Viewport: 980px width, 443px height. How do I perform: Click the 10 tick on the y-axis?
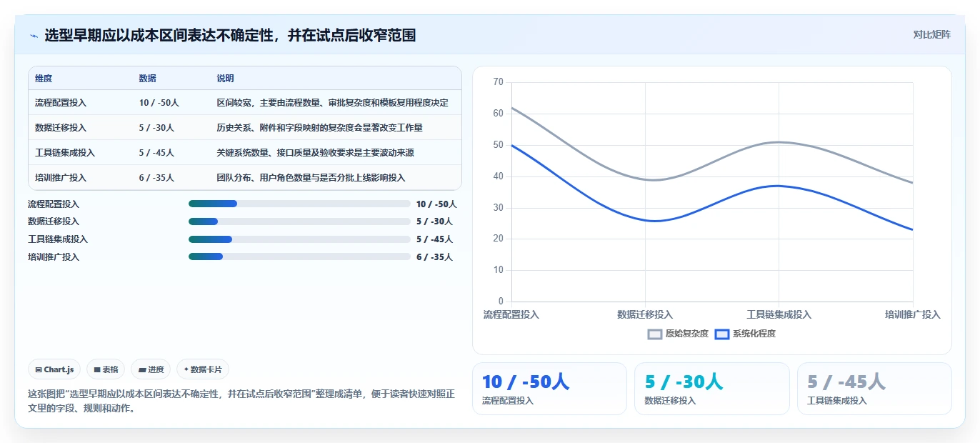click(498, 270)
